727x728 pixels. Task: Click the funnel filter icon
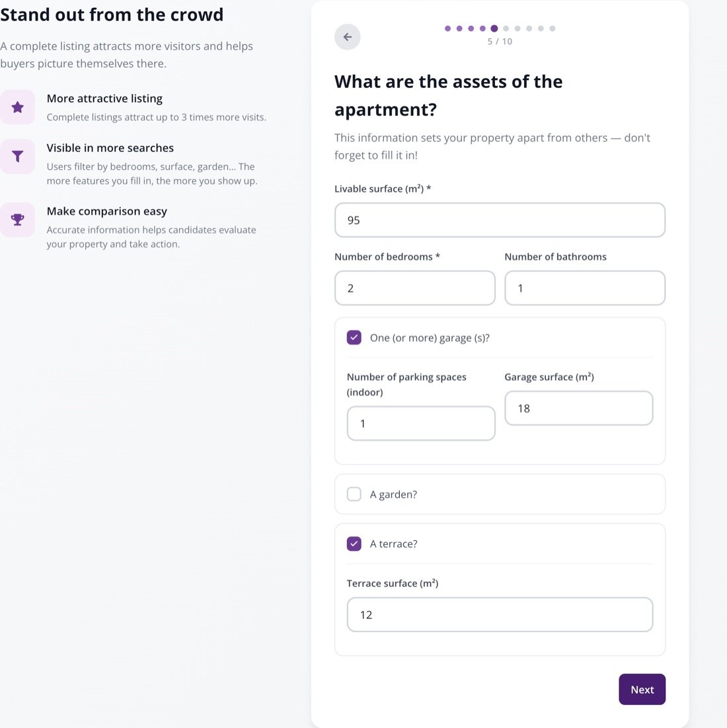click(18, 157)
